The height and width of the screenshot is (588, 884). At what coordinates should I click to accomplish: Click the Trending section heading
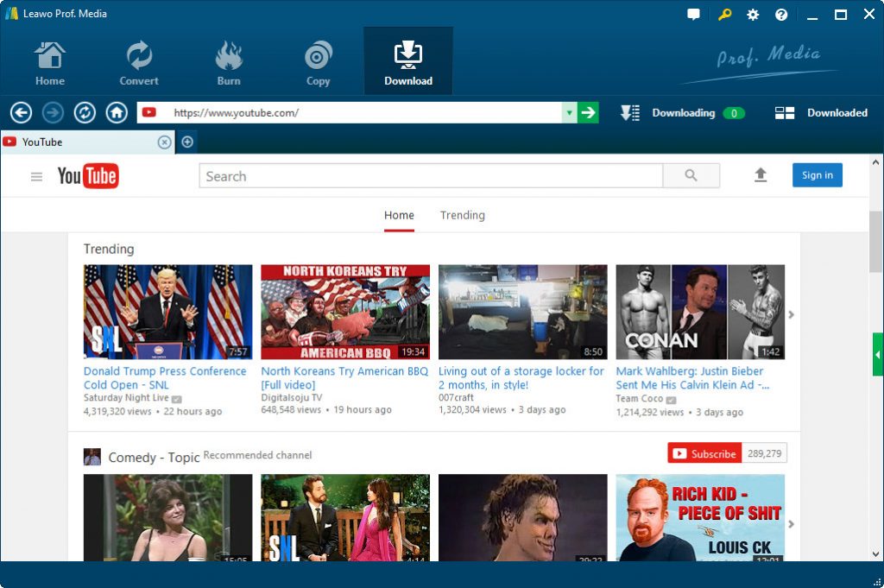point(109,249)
